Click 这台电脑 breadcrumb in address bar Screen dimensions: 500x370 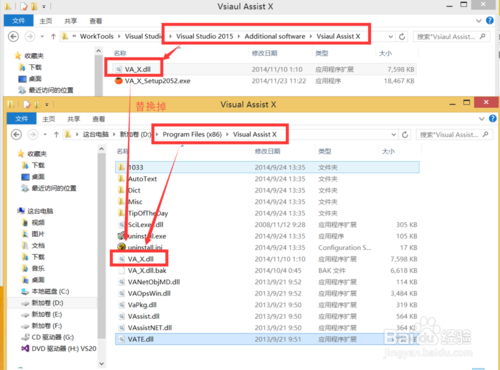[96, 134]
